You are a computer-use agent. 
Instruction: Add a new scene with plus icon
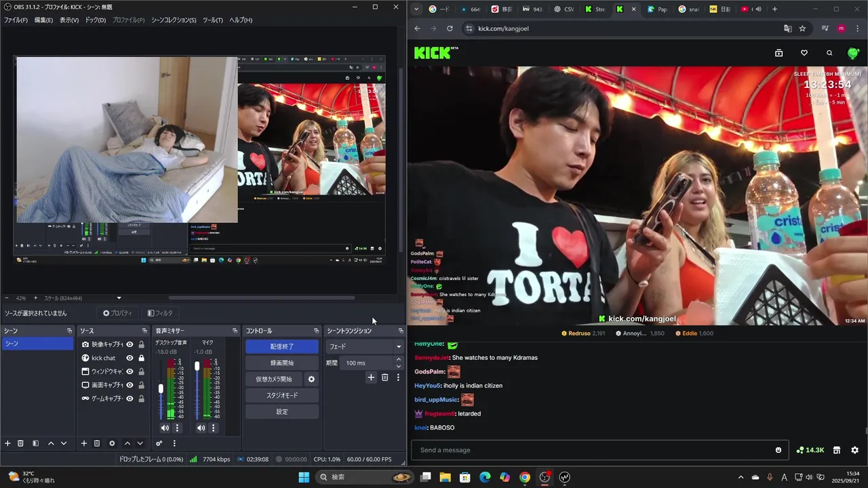click(x=8, y=443)
